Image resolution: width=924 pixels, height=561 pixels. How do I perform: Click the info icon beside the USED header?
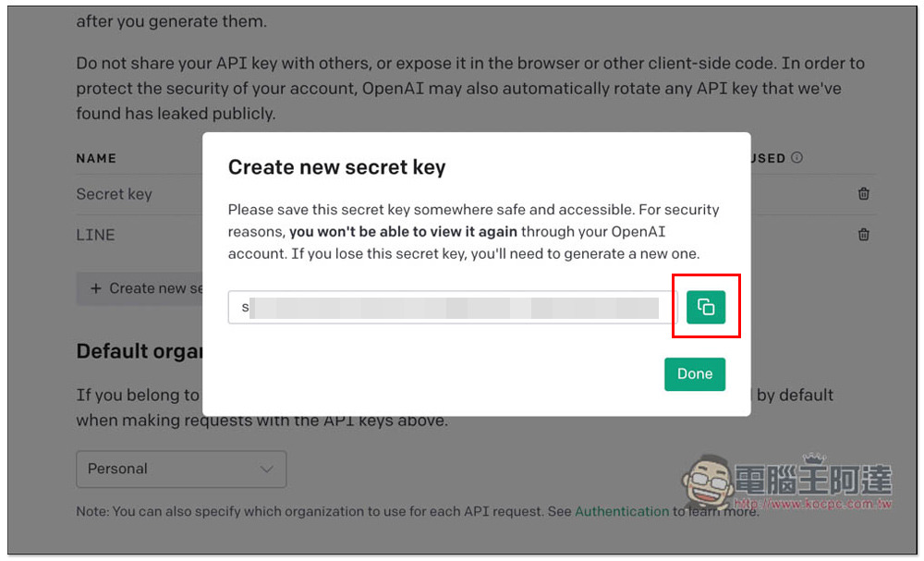tap(797, 158)
